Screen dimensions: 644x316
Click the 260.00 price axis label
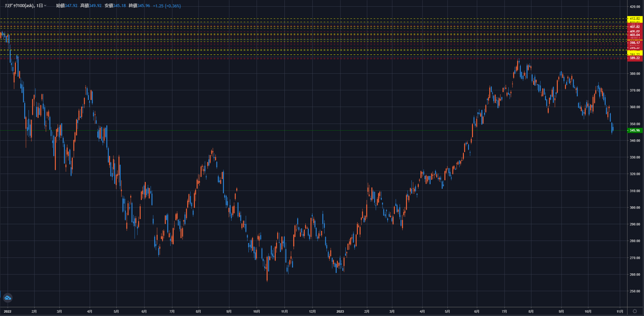point(635,275)
